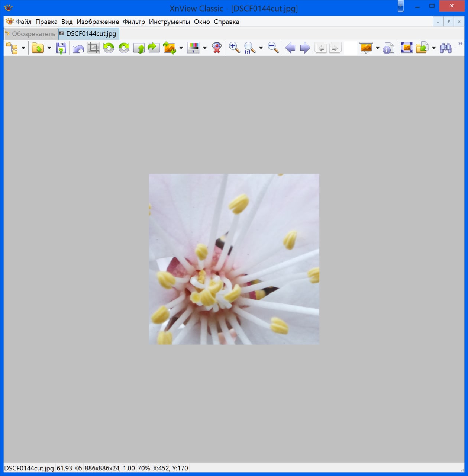Expand the slideshow dropdown arrow
468x476 pixels.
[x=378, y=48]
